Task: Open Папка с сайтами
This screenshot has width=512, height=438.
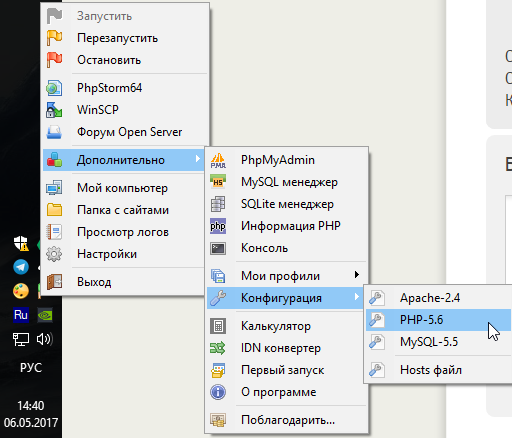Action: pyautogui.click(x=125, y=210)
